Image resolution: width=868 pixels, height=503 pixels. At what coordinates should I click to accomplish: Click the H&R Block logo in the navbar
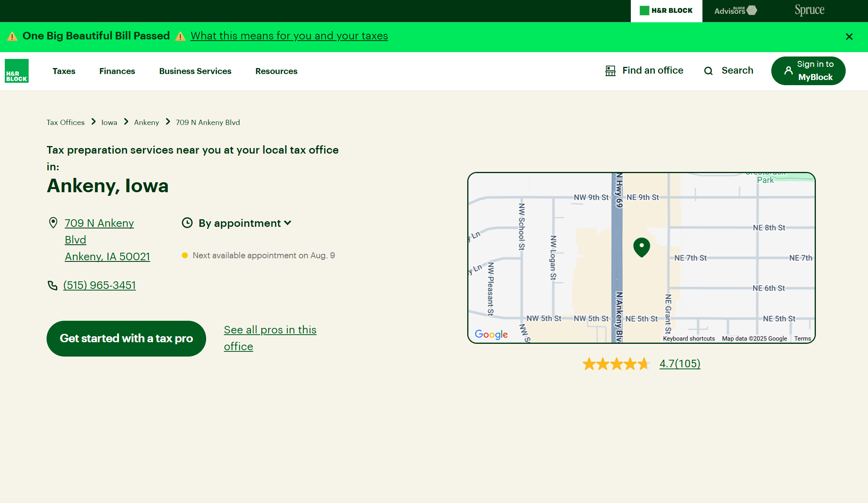(17, 71)
